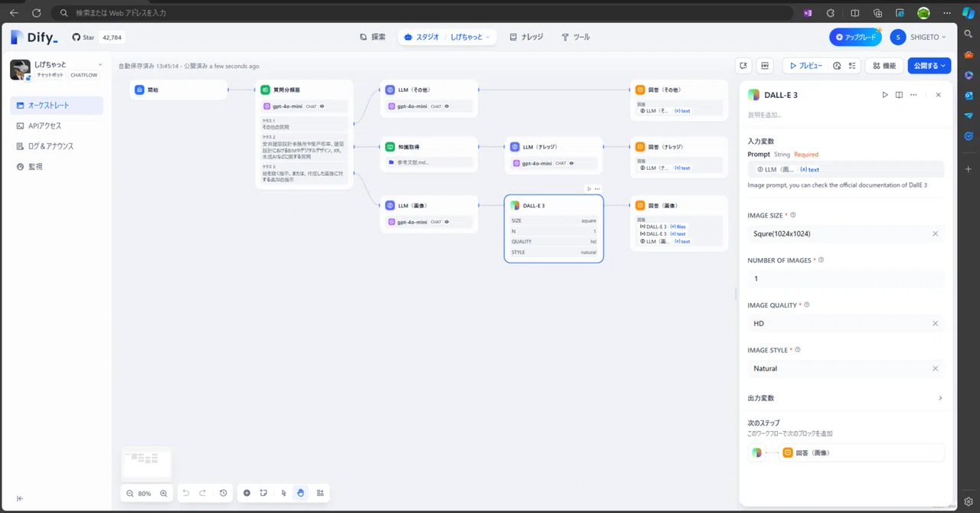Undo the last canvas change

(186, 493)
